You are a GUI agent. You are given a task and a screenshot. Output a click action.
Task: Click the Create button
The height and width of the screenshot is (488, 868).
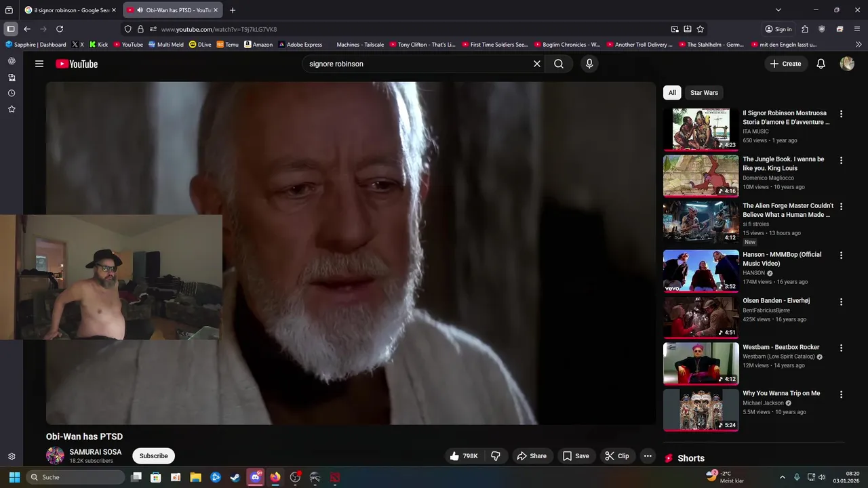785,64
